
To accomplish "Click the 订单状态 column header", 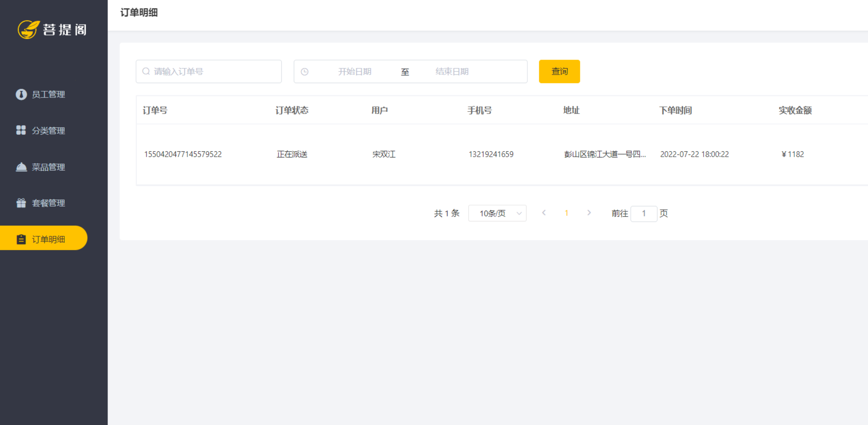I will pyautogui.click(x=292, y=110).
